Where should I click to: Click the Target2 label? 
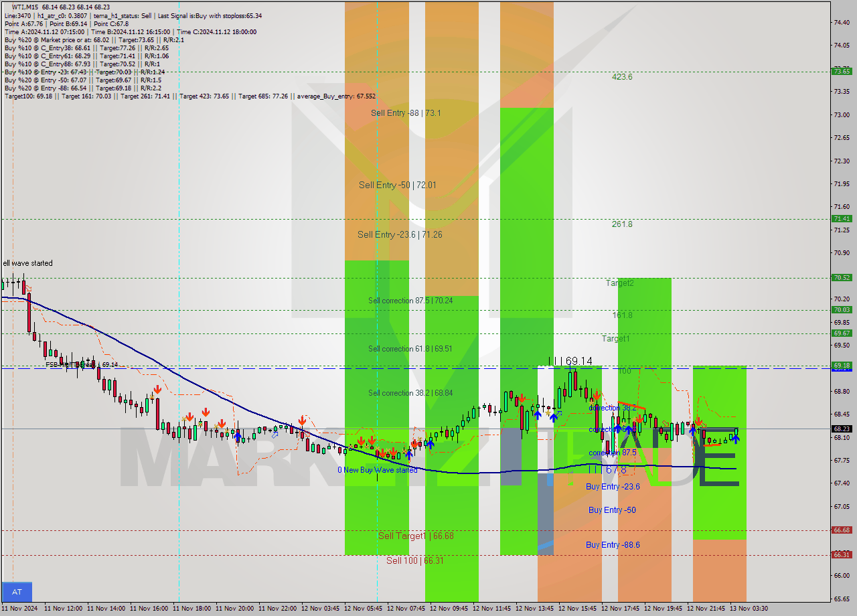click(620, 283)
